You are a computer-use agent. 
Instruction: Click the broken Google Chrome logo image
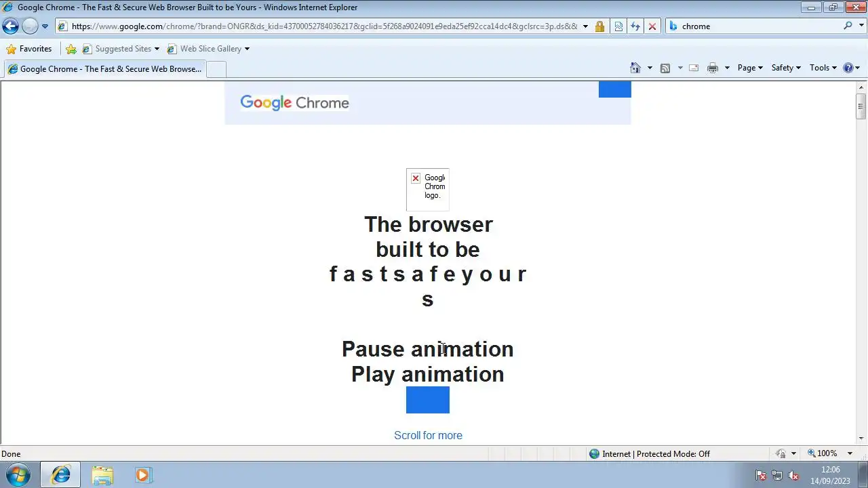(x=428, y=189)
